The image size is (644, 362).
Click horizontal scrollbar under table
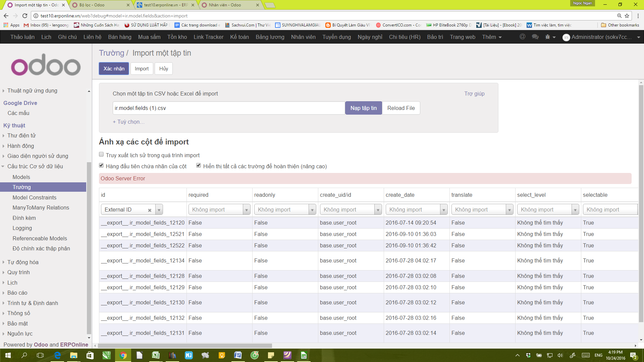pyautogui.click(x=185, y=346)
